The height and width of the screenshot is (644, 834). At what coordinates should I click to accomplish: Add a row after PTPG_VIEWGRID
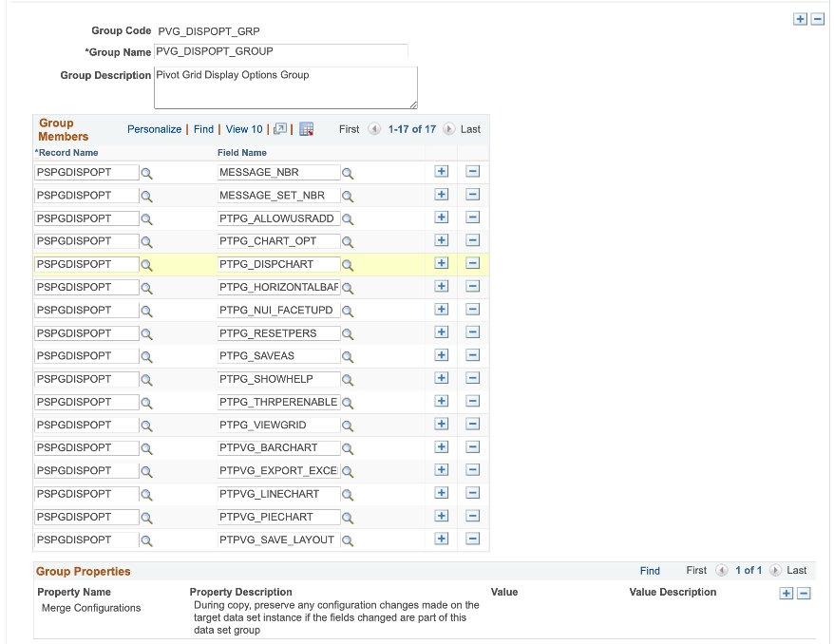[442, 424]
